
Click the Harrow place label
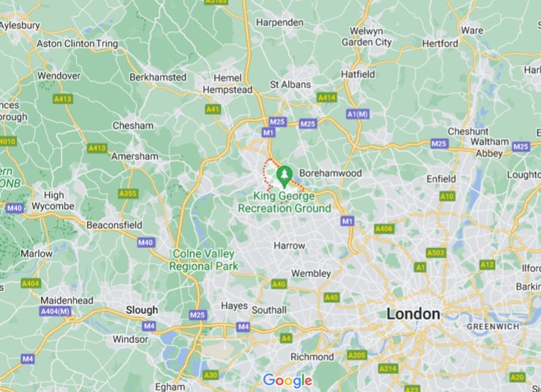point(289,246)
